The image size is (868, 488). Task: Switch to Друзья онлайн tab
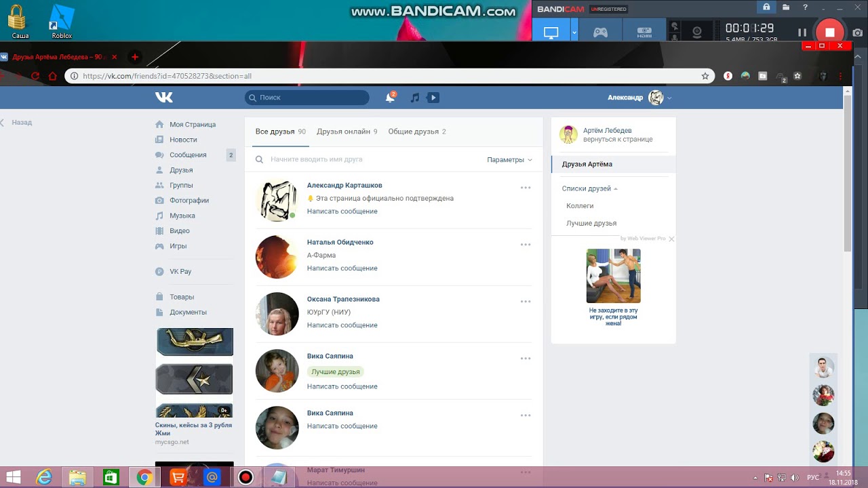coord(347,131)
